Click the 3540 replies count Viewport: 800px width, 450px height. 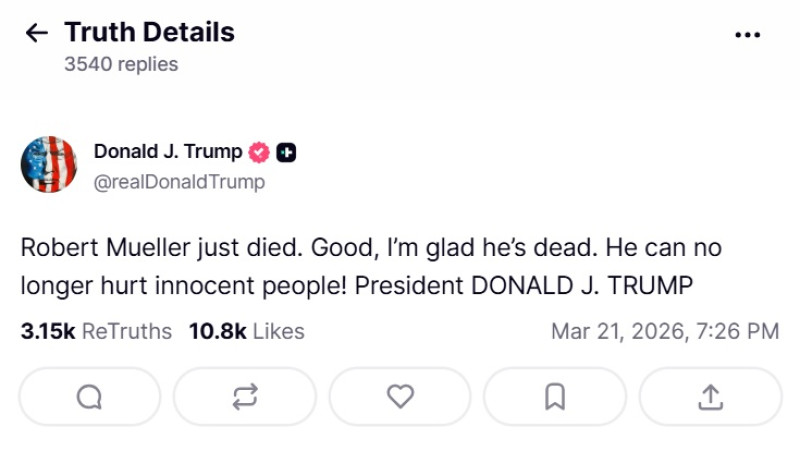click(121, 64)
